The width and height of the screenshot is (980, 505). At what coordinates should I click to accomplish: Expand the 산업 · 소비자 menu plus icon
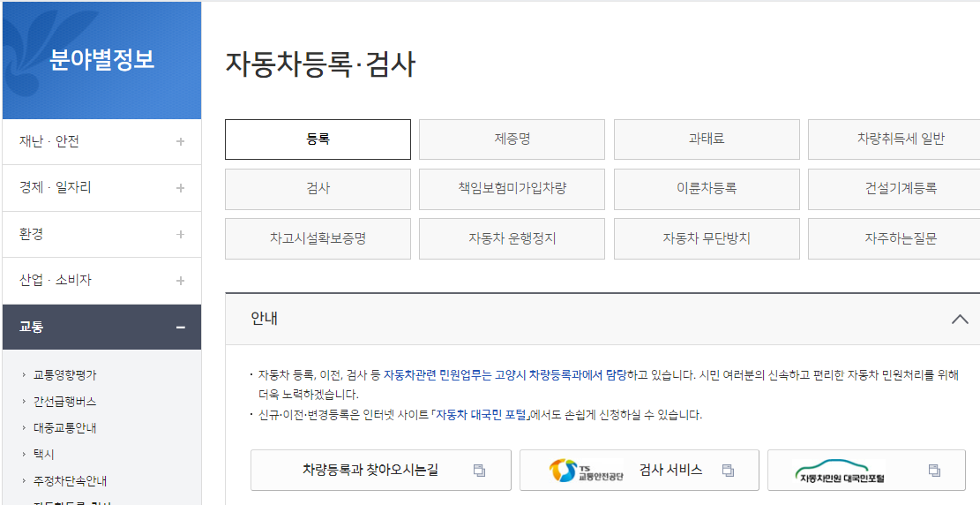click(x=180, y=281)
